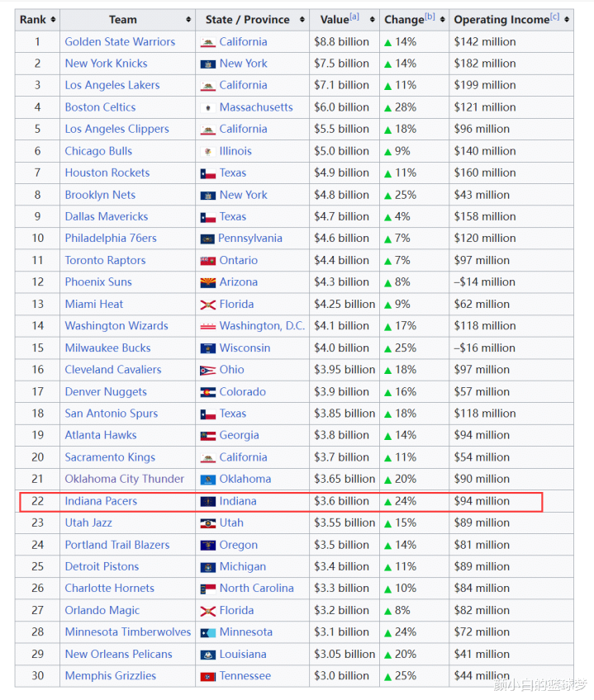Sort by Team column sort arrows

188,20
